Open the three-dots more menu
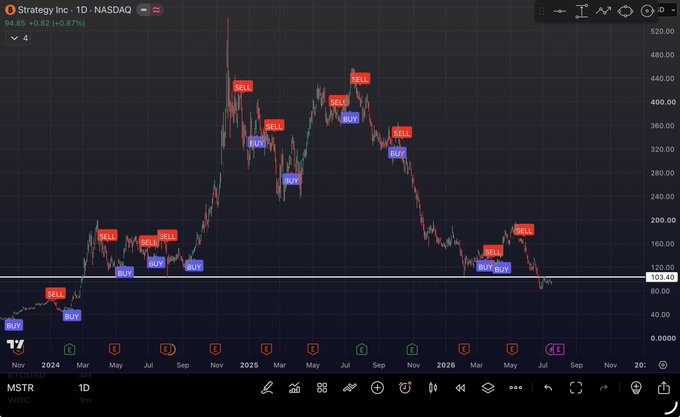This screenshot has width=680, height=417. (516, 388)
